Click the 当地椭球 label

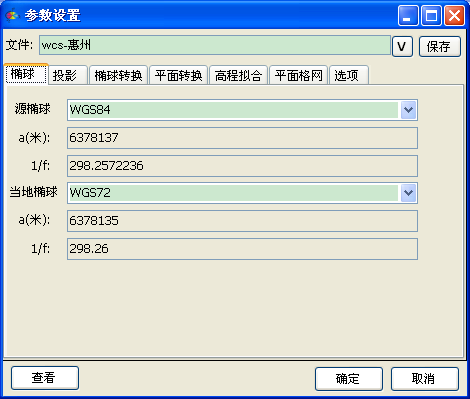[33, 192]
